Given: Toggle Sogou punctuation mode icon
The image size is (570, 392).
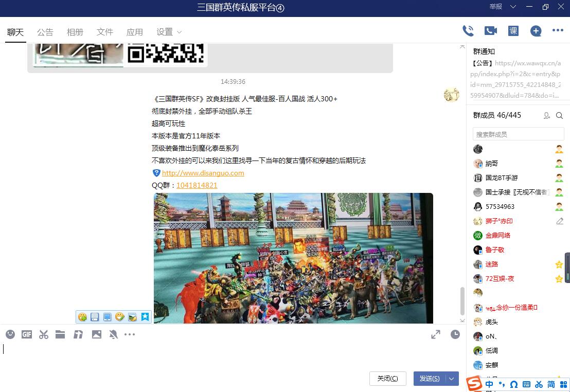Looking at the screenshot, I should click(502, 384).
